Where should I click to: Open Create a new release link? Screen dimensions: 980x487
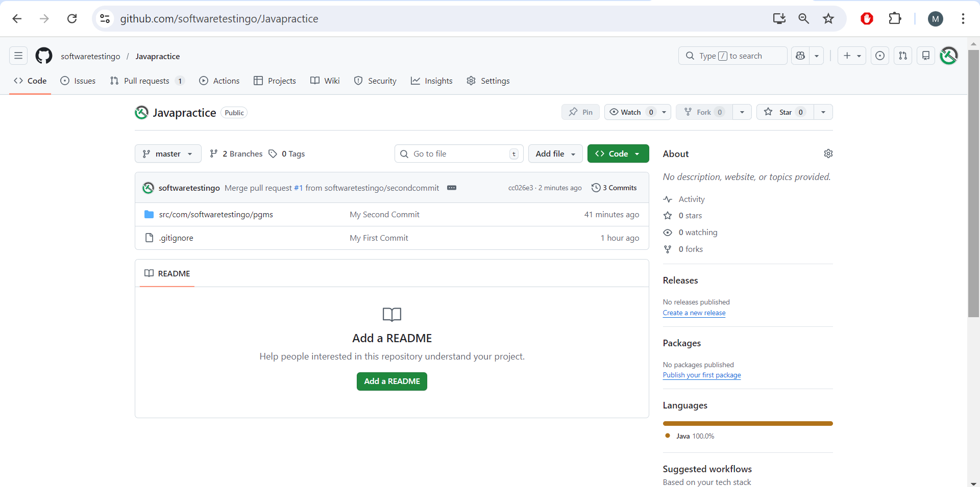(694, 313)
